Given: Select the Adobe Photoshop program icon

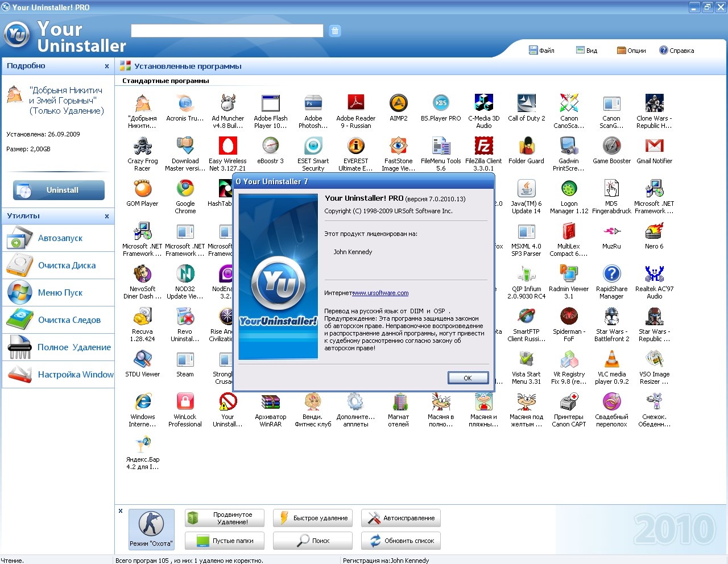Looking at the screenshot, I should (x=313, y=103).
